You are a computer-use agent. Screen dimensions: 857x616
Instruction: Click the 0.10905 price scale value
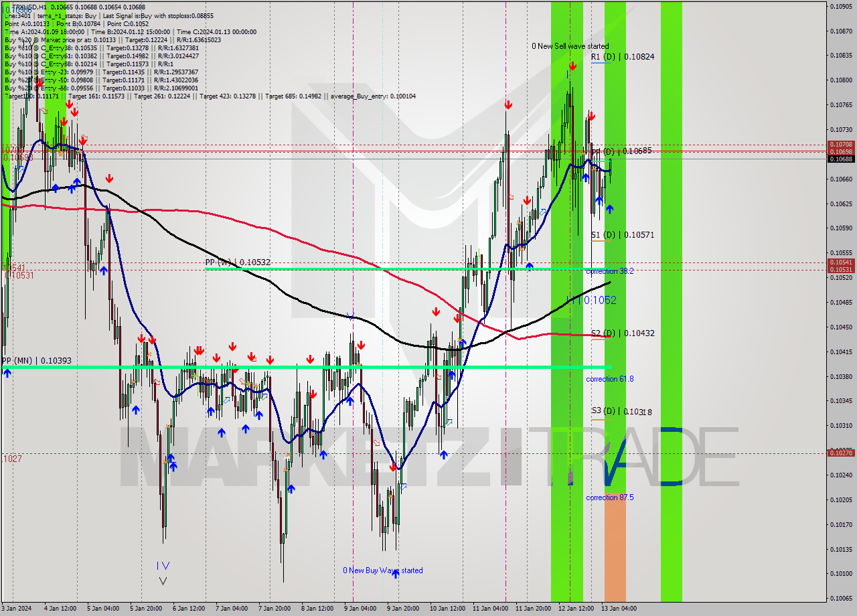pos(841,6)
